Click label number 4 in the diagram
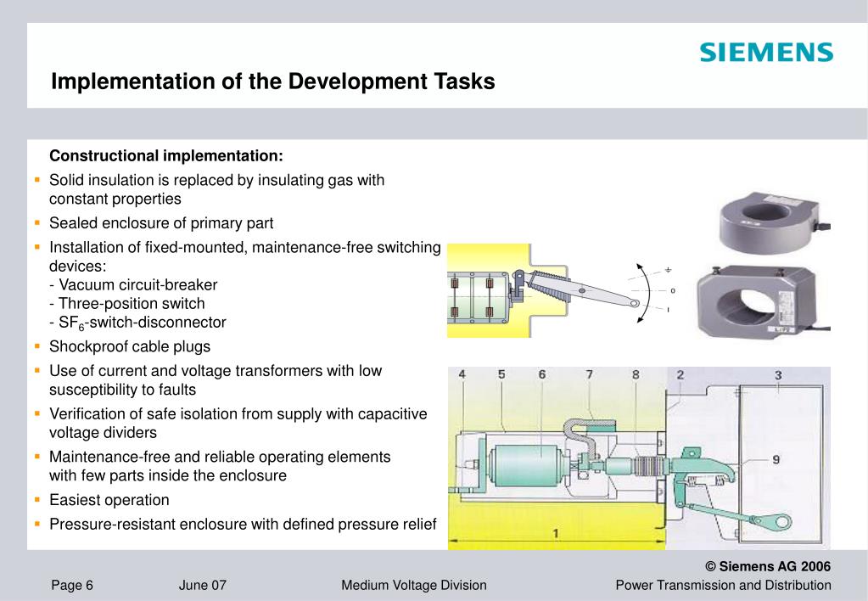868x601 pixels. [x=462, y=374]
